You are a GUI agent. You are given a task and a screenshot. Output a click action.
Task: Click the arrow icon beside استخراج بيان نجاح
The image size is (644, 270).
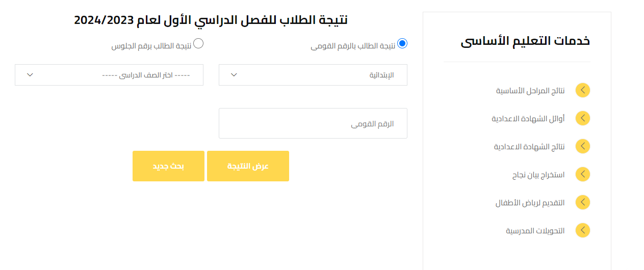click(x=582, y=175)
